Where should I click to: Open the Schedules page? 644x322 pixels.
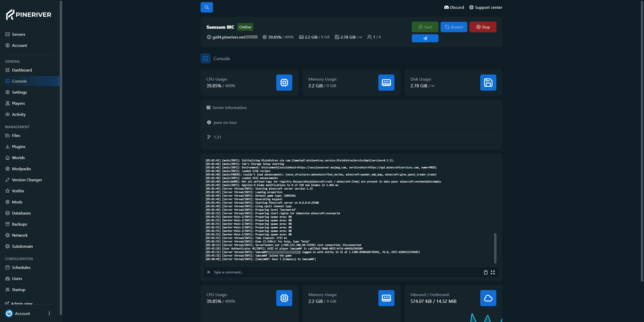point(29,267)
